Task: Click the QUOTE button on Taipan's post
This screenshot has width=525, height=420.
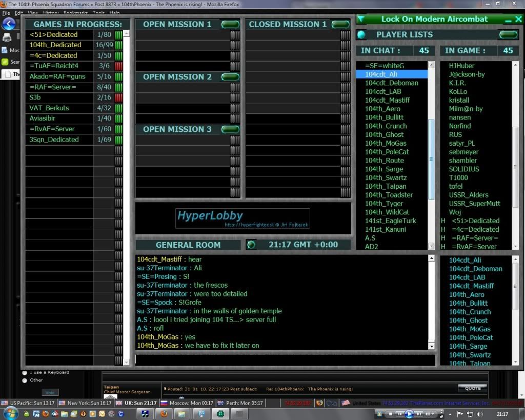Action: [472, 389]
